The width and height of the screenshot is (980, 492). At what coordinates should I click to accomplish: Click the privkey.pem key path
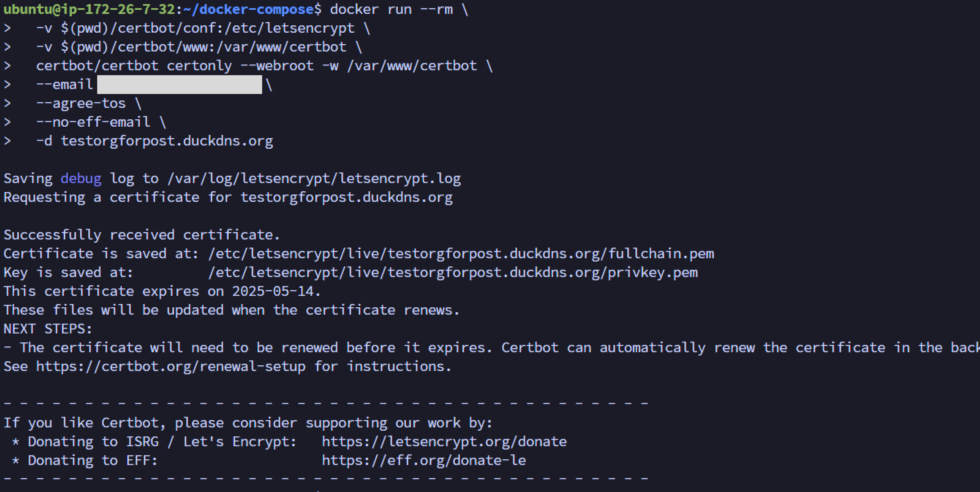point(452,273)
